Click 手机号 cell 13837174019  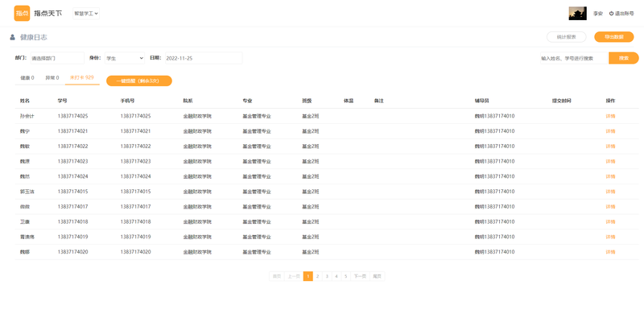coord(135,237)
